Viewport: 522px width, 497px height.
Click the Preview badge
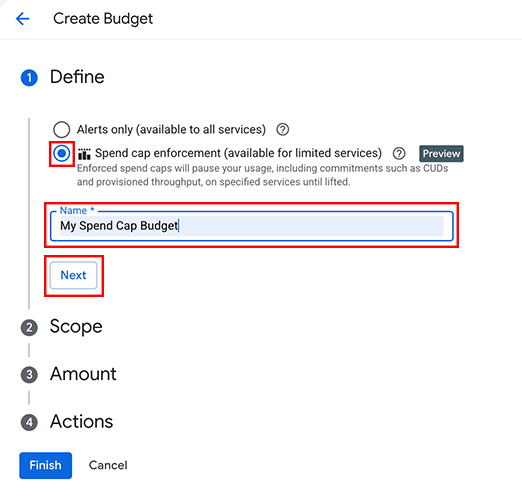tap(441, 154)
